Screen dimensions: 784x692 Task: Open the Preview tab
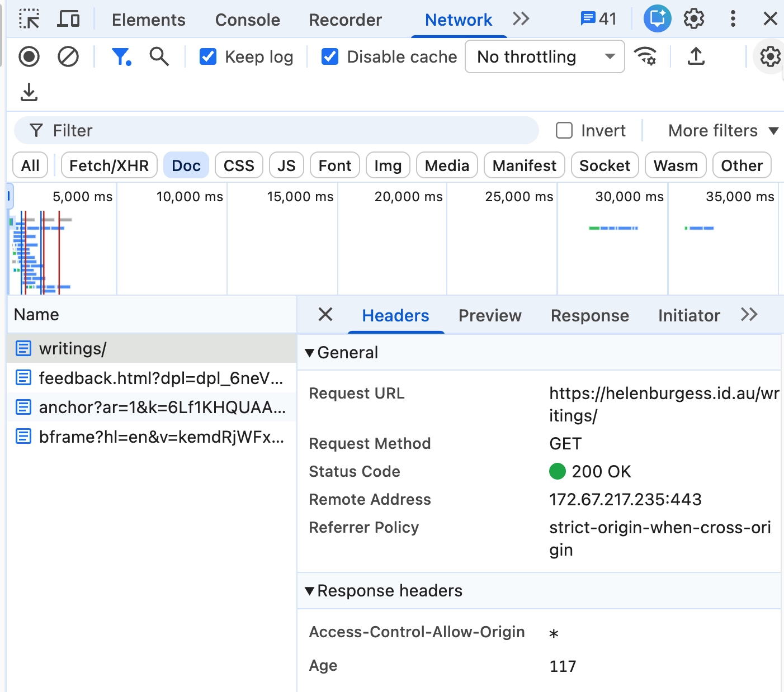[490, 316]
